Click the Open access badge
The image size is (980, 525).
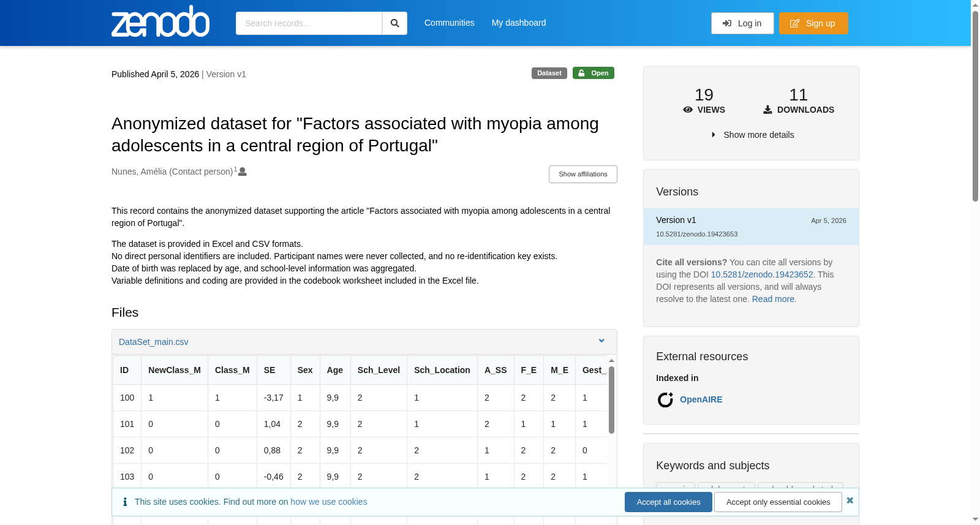[594, 73]
